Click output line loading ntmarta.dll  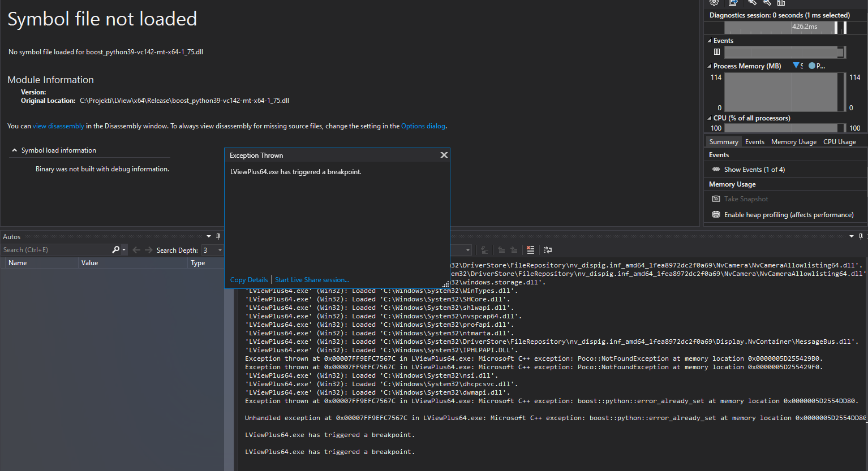tap(380, 333)
